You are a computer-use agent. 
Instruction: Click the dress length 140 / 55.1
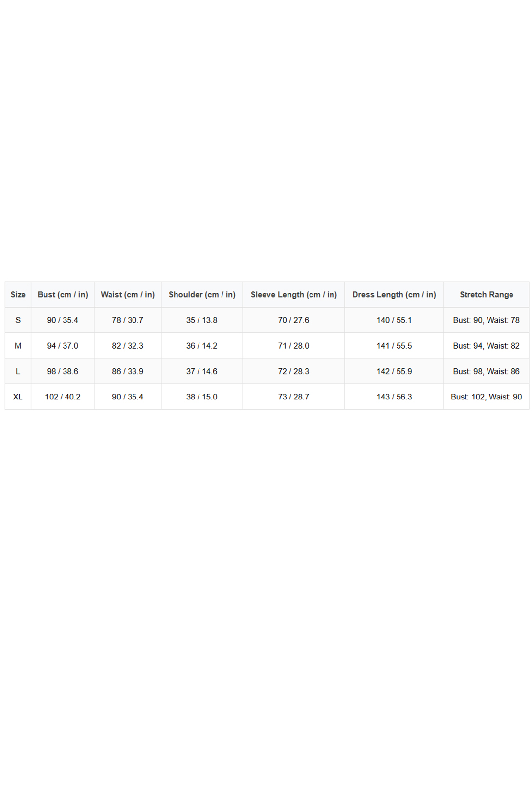click(394, 320)
